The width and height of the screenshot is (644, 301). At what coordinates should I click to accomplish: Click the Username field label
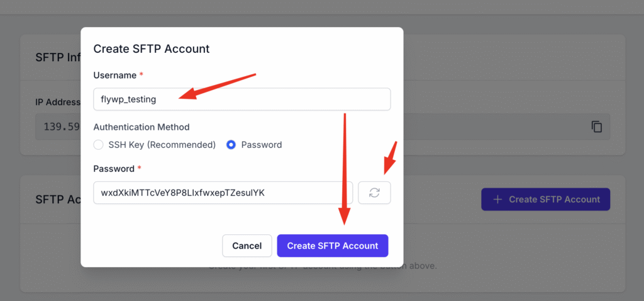[x=115, y=76]
